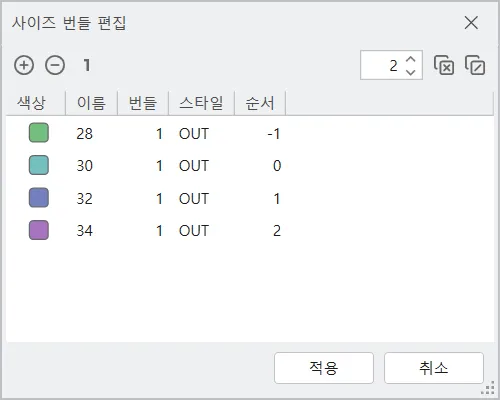Screen dimensions: 500x400
Task: Click the 순서 column header
Action: click(x=260, y=103)
